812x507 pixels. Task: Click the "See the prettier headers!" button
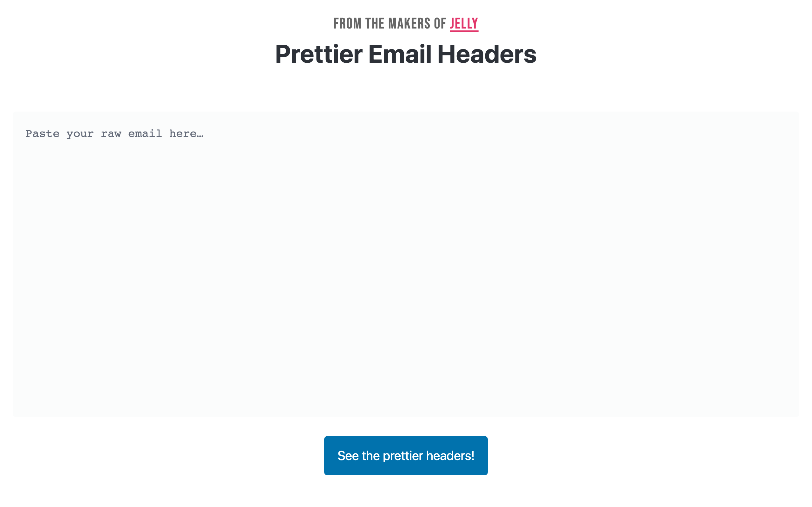point(406,455)
